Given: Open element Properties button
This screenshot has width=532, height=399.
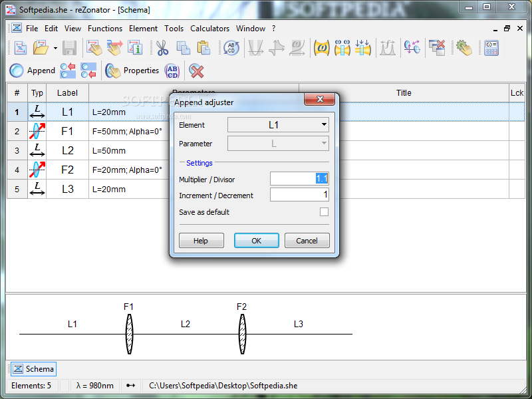Looking at the screenshot, I should coord(132,70).
